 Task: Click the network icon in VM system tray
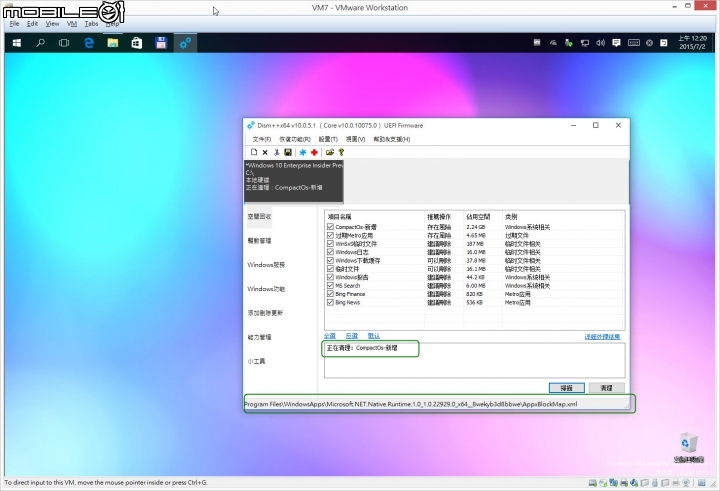click(x=585, y=43)
